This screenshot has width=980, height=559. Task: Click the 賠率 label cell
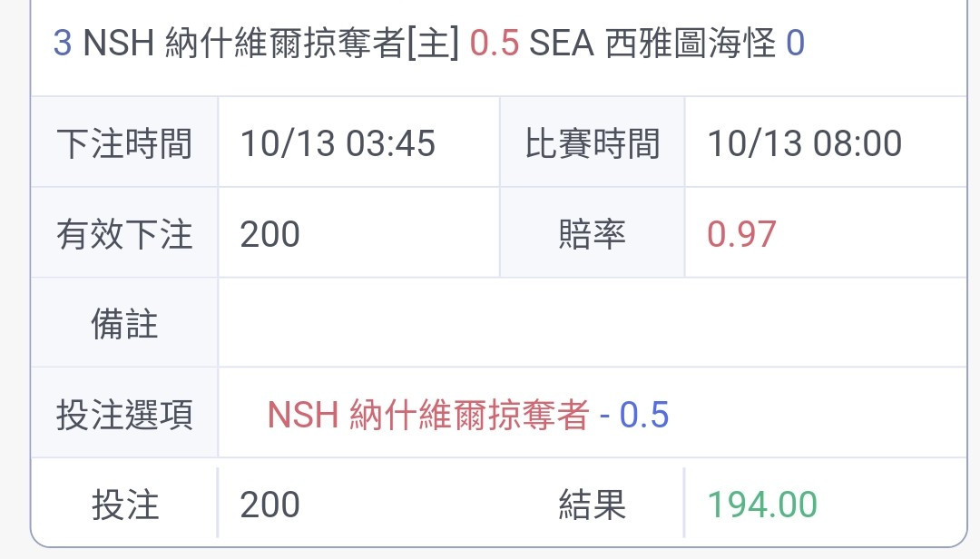[x=593, y=232]
